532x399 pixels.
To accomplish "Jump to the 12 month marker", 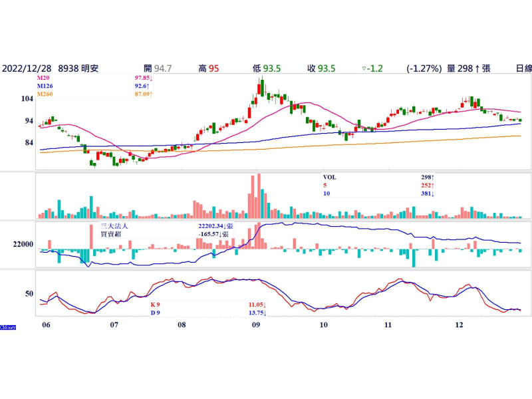I will [458, 325].
